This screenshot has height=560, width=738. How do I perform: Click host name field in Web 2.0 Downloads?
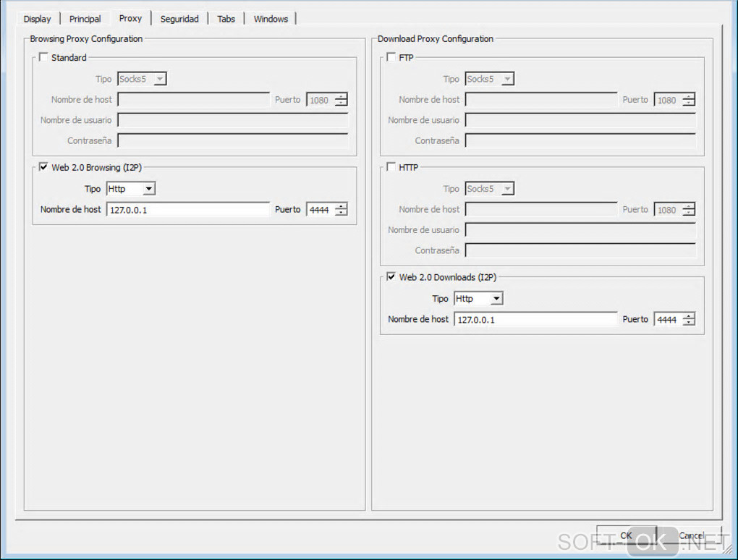[x=535, y=320]
